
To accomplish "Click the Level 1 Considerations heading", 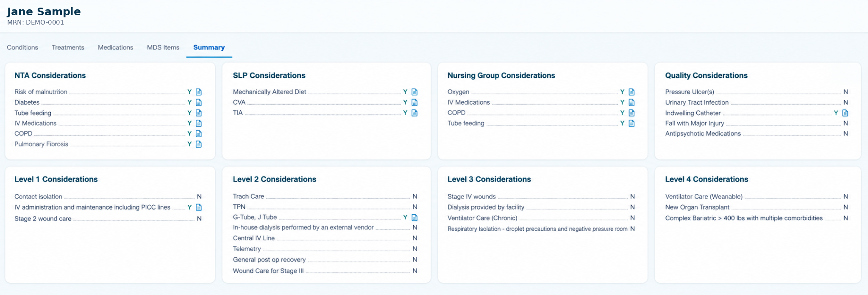I will coord(56,179).
